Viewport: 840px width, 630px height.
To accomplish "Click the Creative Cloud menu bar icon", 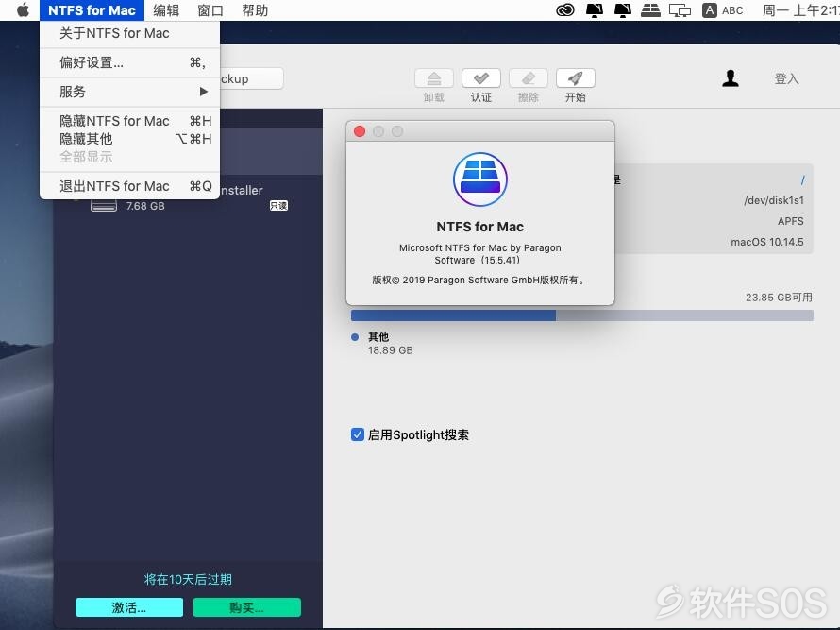I will coord(565,10).
